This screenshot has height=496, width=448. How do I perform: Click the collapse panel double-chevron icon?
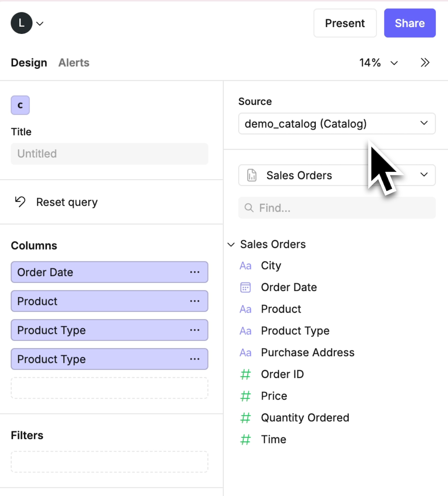[425, 63]
